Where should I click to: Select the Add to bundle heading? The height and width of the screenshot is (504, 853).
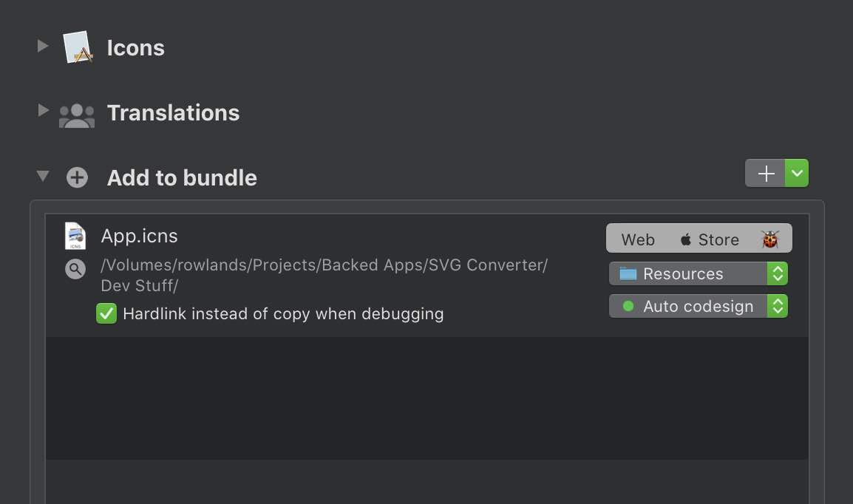point(182,178)
